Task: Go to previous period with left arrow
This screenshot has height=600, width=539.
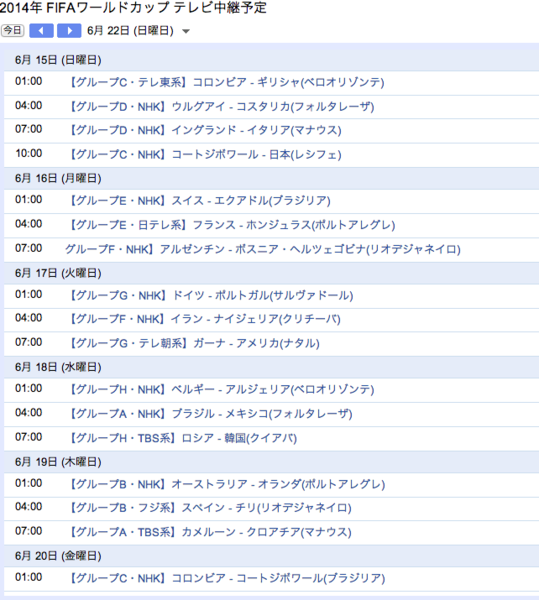Action: 41,31
